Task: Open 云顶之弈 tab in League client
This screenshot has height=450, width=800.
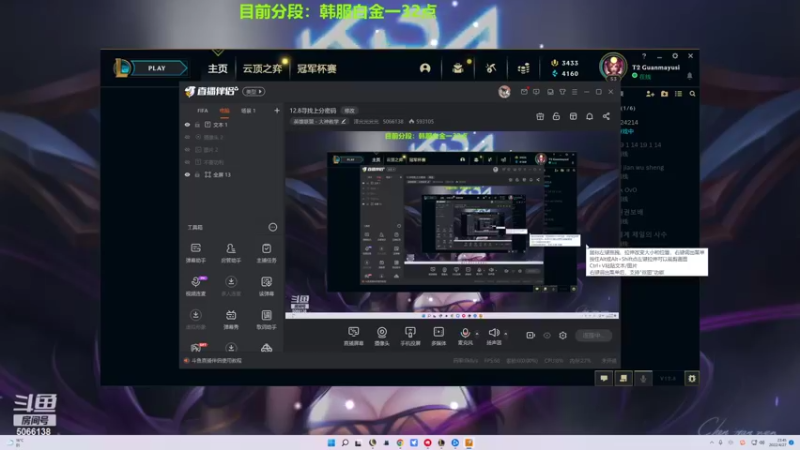Action: point(262,68)
